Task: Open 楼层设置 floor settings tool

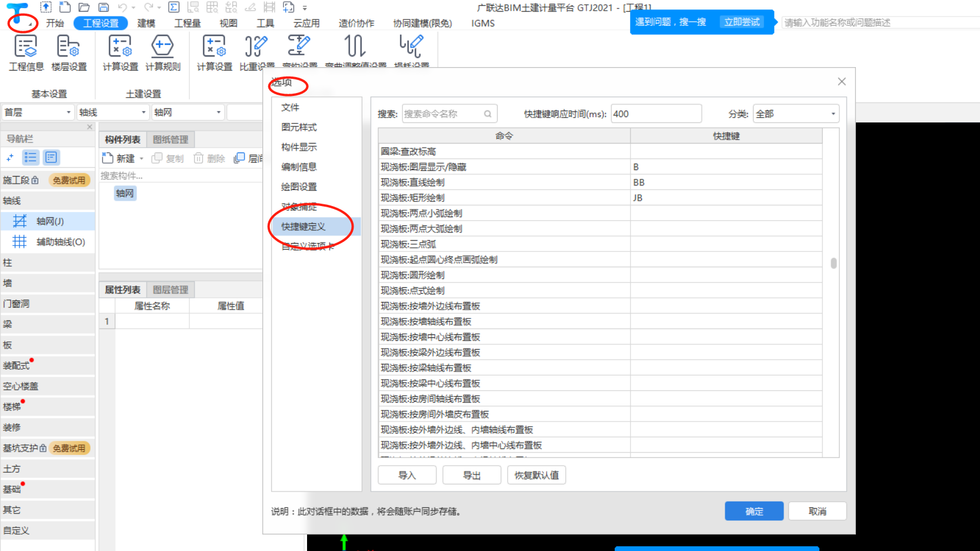Action: (69, 53)
